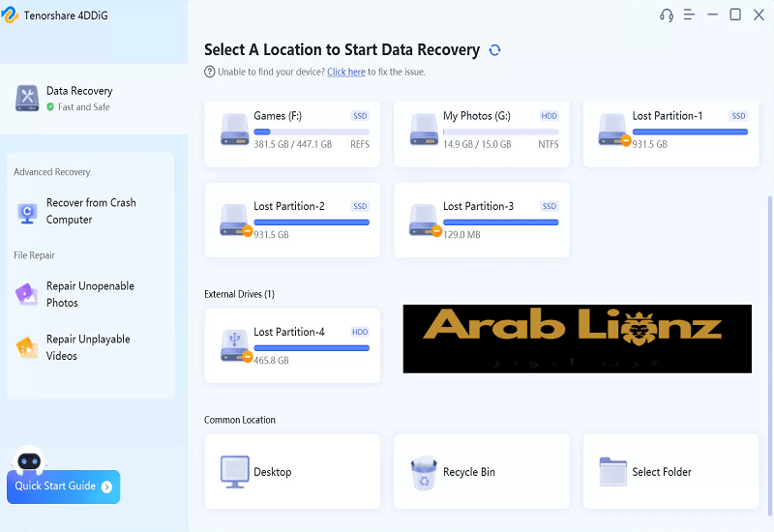Click the SSD badge on Games (F:)

[360, 116]
